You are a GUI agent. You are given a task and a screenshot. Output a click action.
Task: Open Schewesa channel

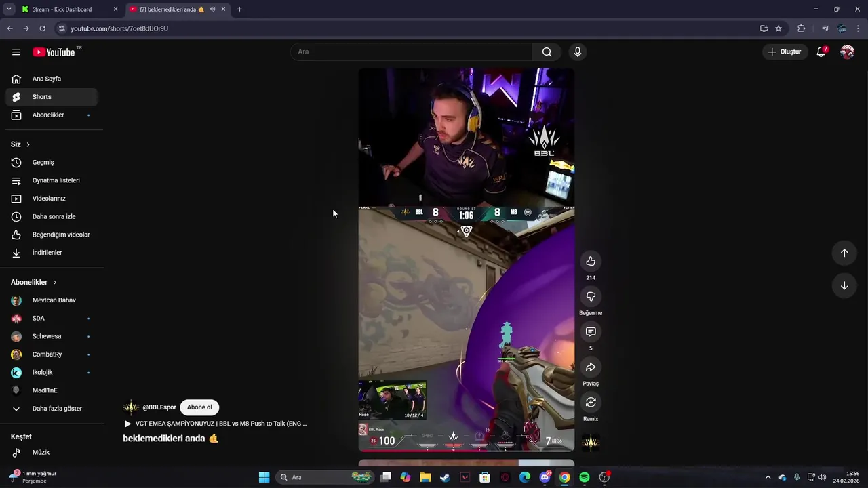[52, 336]
